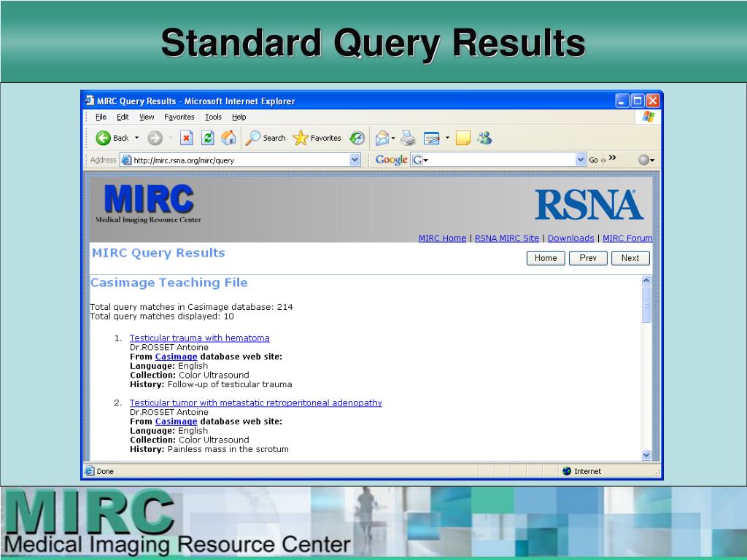Click the MIRC Query Results heading
This screenshot has width=747, height=560.
(x=158, y=253)
